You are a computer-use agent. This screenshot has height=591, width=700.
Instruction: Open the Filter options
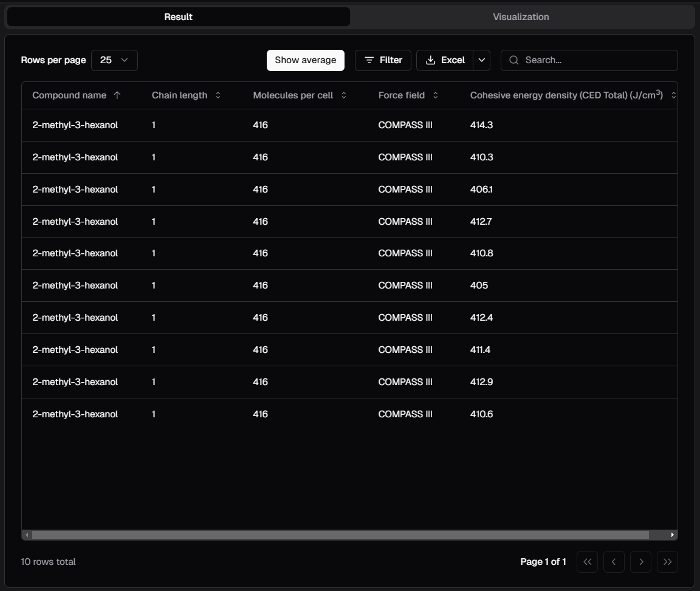tap(383, 60)
